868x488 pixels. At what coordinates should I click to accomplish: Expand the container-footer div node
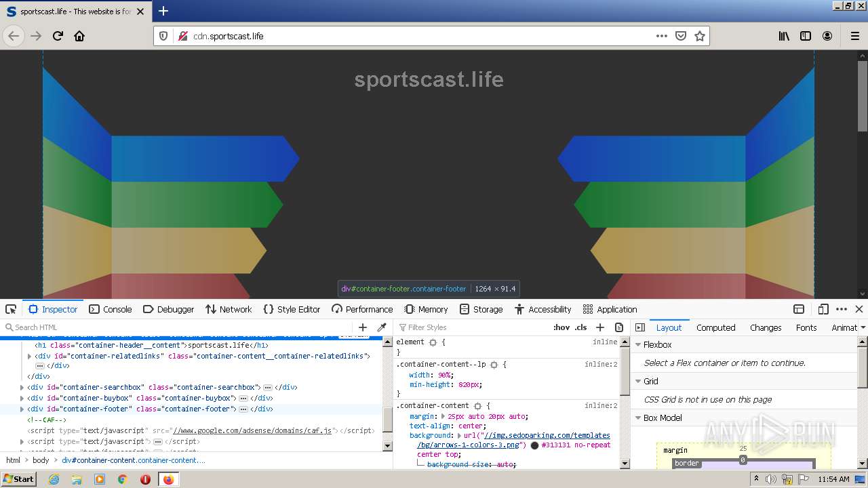(22, 409)
